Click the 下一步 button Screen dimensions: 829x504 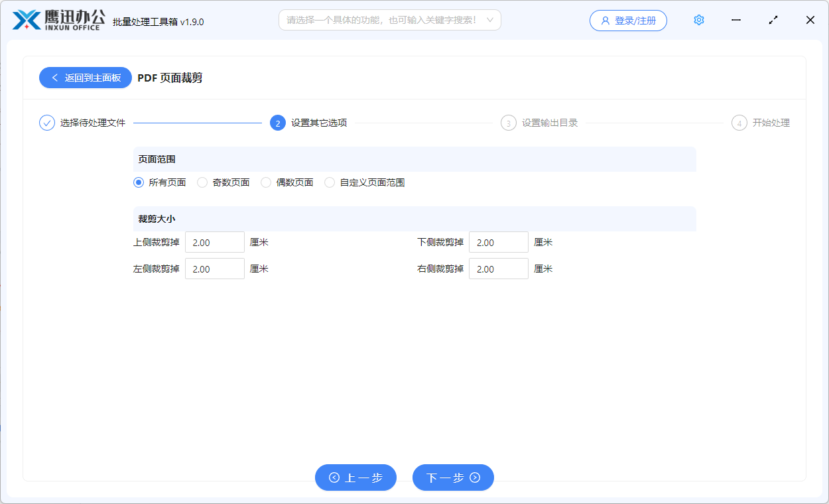click(x=453, y=477)
